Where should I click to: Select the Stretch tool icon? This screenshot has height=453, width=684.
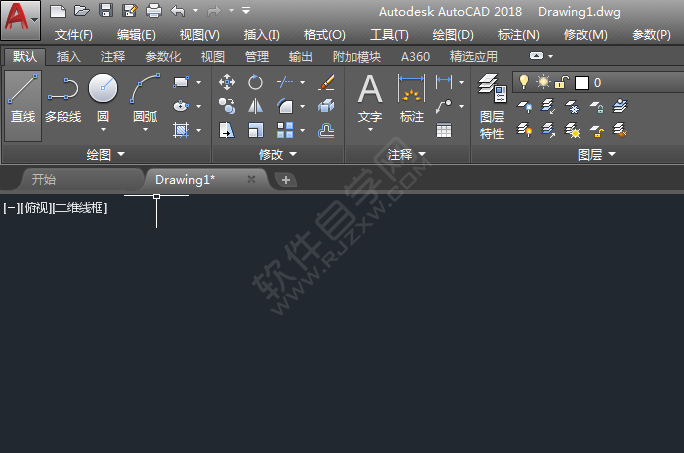227,130
